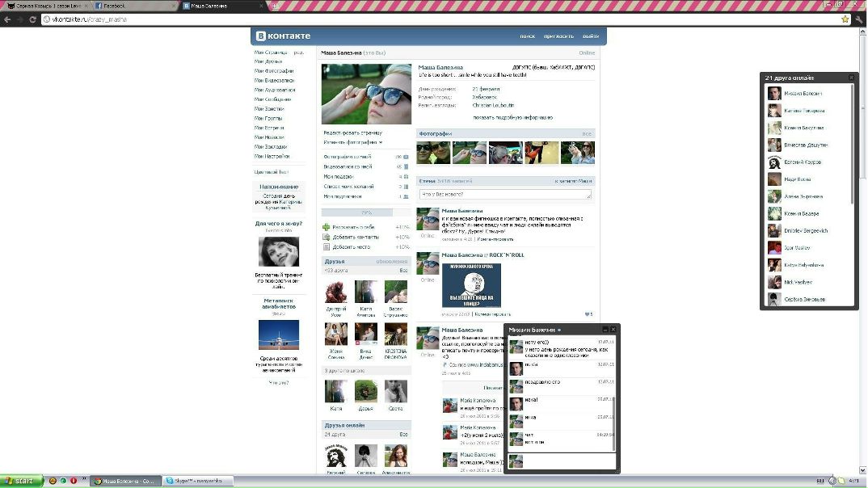
Task: Expand 'Изменить фотографию' dropdown
Action: 353,142
